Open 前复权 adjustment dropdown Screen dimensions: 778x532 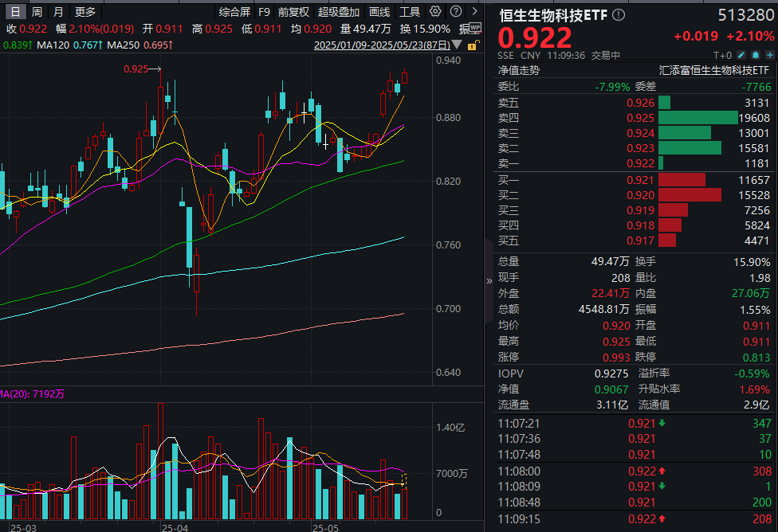(293, 12)
